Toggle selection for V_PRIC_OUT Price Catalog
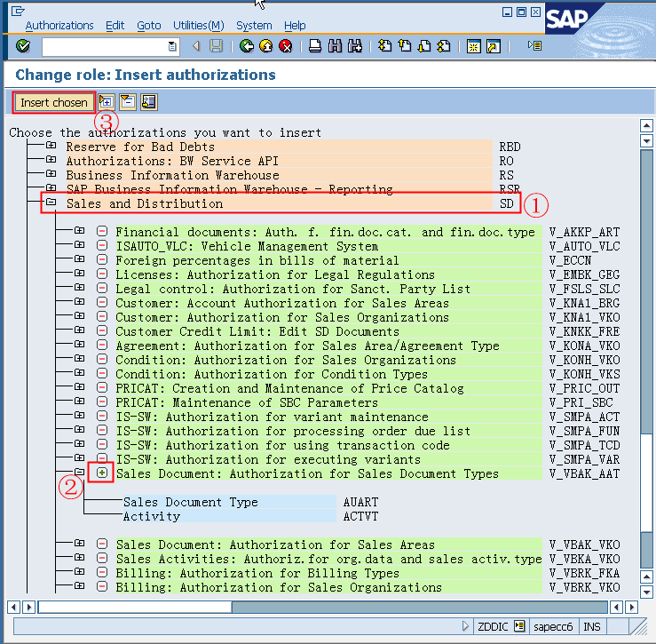The height and width of the screenshot is (644, 656). (x=102, y=388)
